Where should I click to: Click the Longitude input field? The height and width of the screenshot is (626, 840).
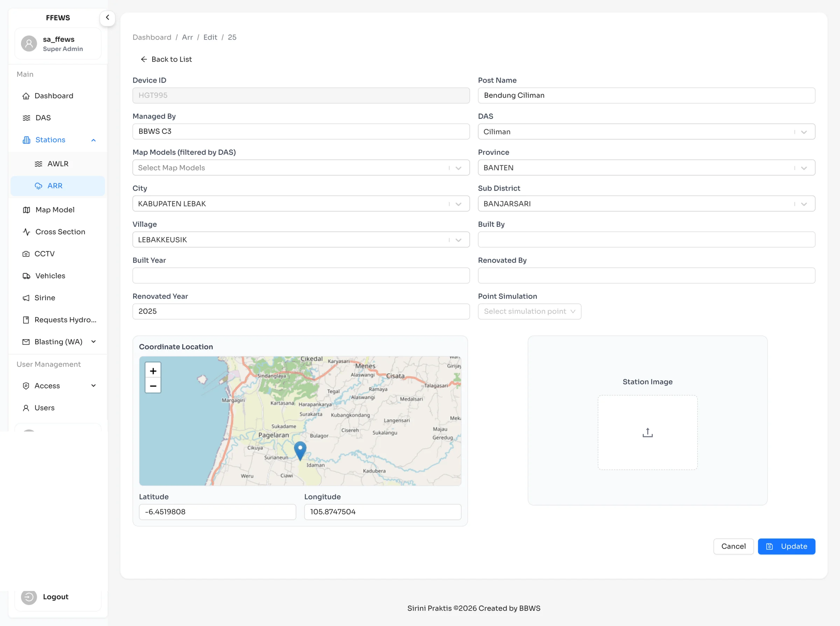[x=383, y=512]
